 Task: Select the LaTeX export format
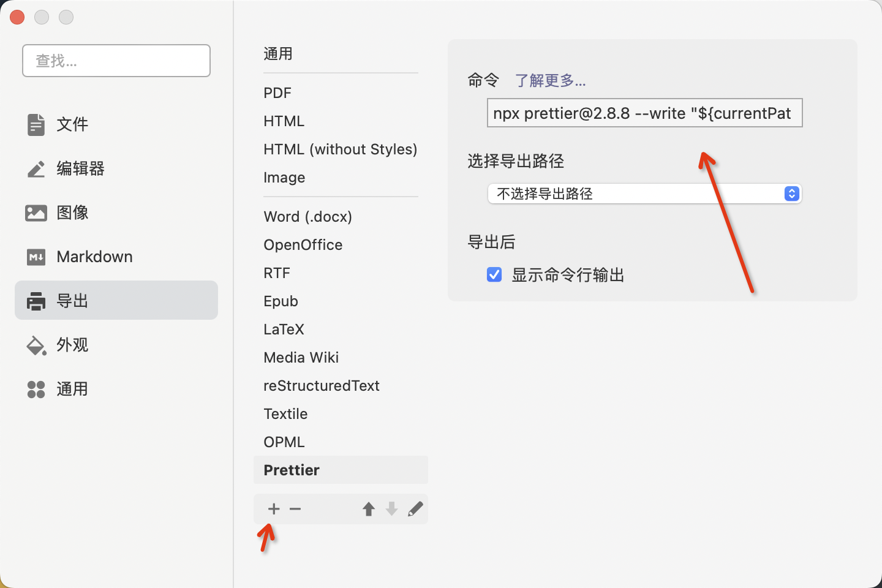[284, 330]
